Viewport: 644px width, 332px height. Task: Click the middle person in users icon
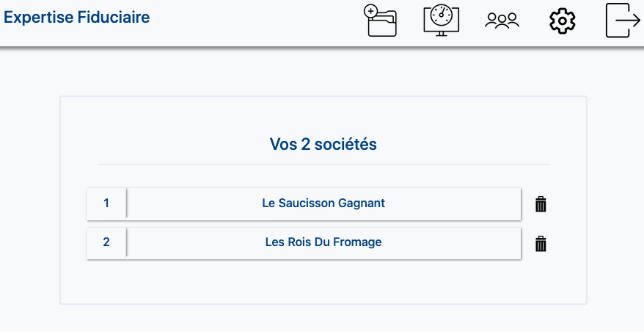point(502,20)
